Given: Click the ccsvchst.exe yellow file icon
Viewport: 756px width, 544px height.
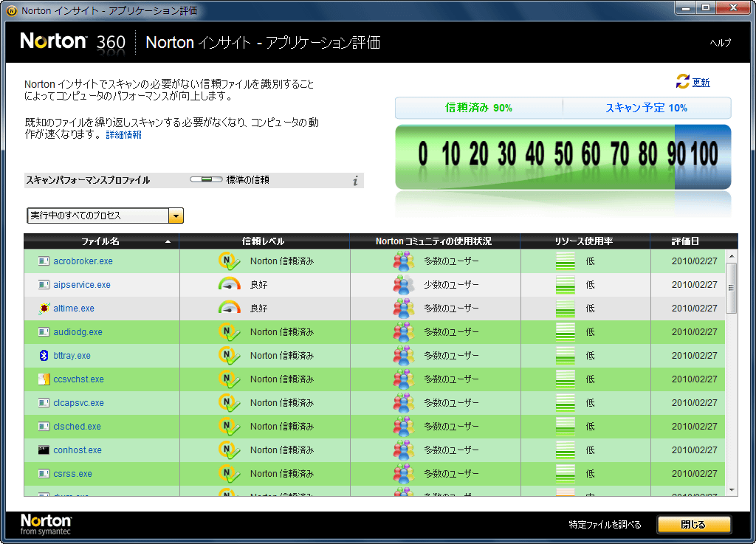Looking at the screenshot, I should click(44, 379).
